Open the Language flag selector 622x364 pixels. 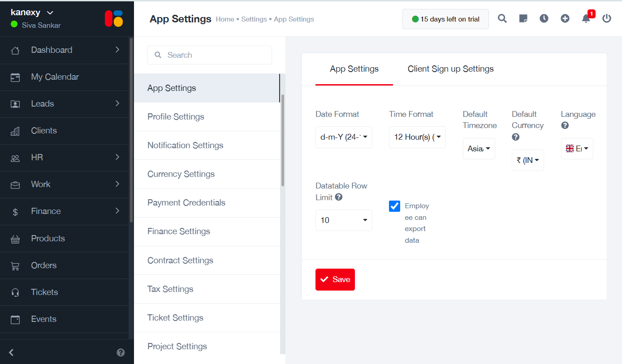(577, 148)
